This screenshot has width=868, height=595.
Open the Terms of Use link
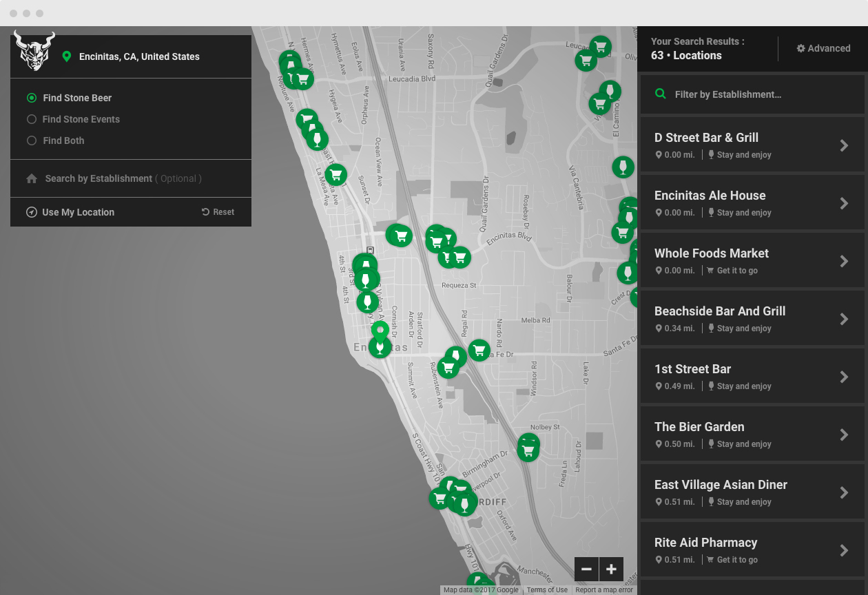pyautogui.click(x=547, y=590)
